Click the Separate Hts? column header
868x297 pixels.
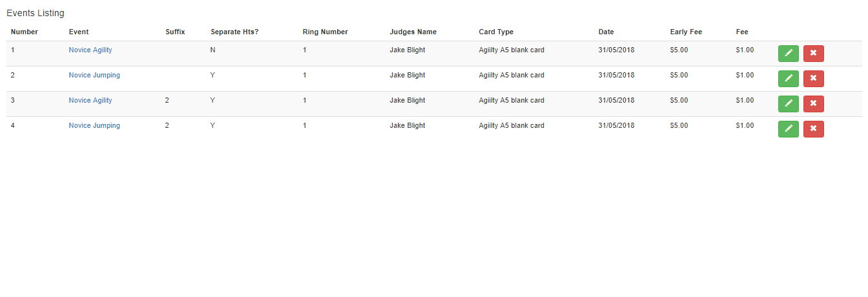[234, 32]
